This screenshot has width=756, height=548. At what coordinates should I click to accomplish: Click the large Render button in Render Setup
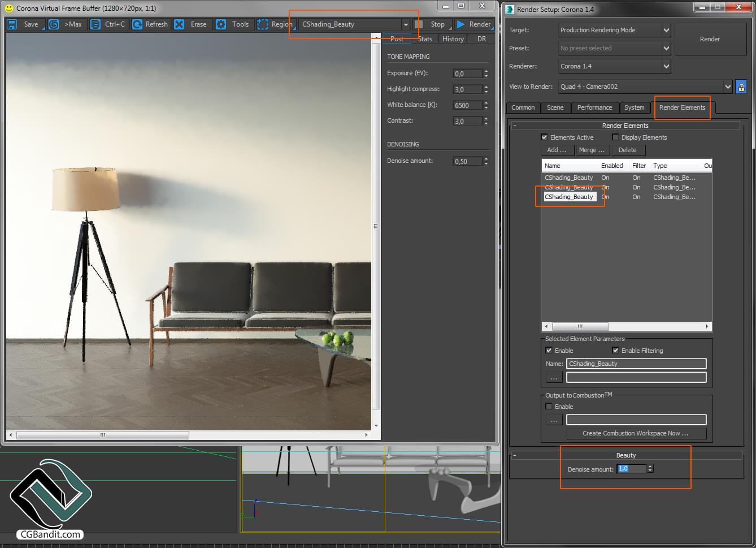click(x=710, y=39)
